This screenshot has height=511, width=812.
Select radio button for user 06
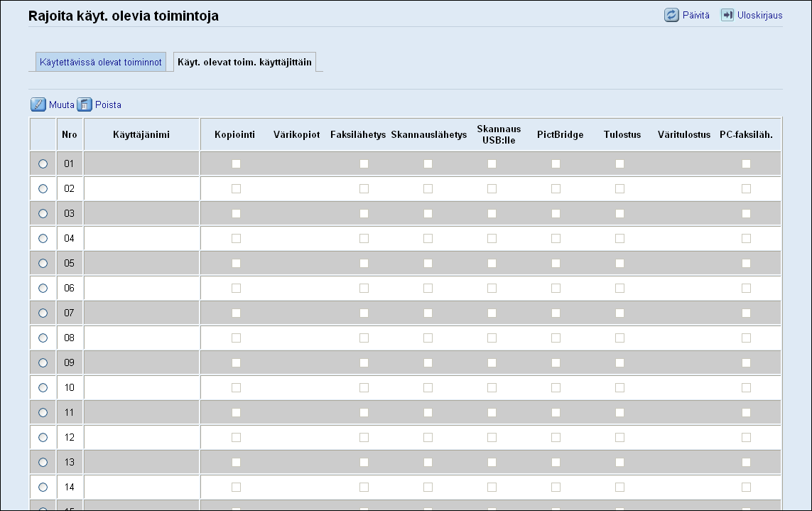(x=43, y=288)
